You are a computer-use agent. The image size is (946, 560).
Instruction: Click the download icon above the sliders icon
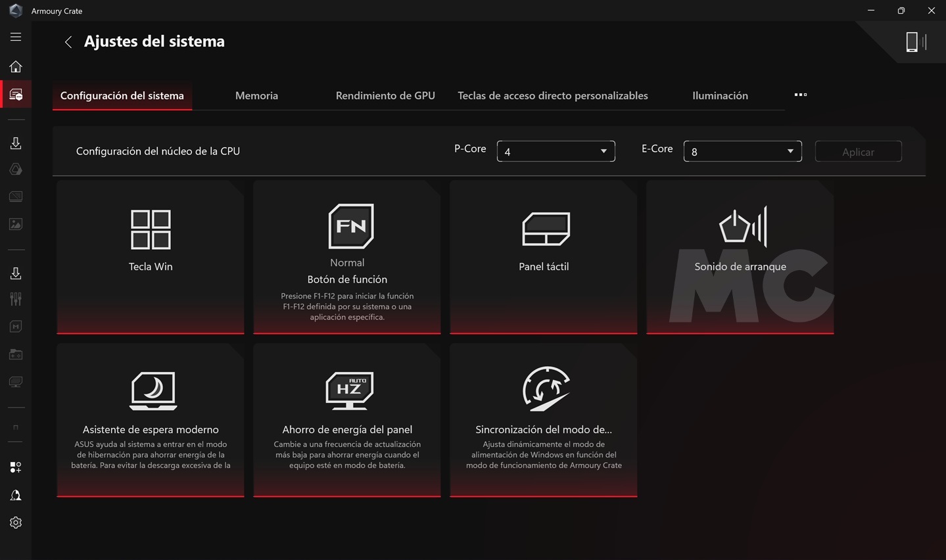[16, 273]
